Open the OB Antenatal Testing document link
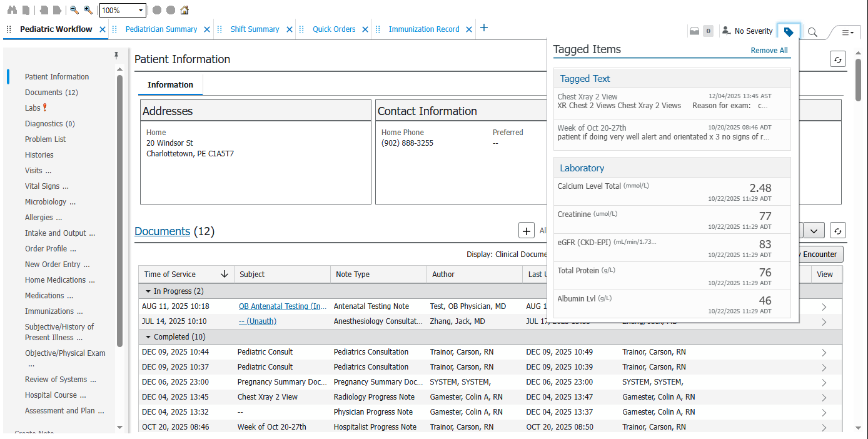 point(283,306)
